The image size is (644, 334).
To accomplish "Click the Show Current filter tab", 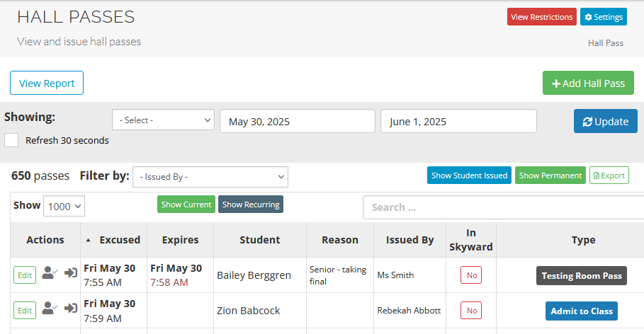I will tap(186, 205).
